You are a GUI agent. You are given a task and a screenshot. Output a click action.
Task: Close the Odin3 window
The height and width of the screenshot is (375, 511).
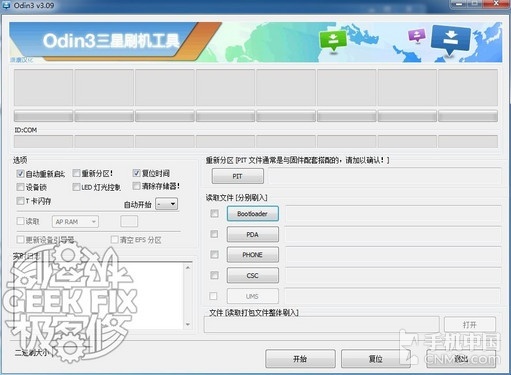click(x=496, y=4)
